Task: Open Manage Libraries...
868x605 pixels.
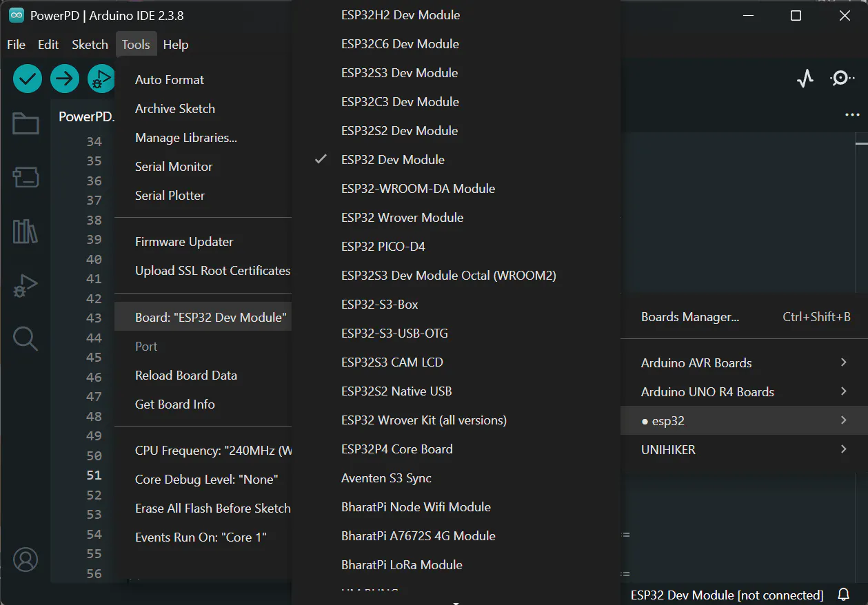Action: click(203, 138)
